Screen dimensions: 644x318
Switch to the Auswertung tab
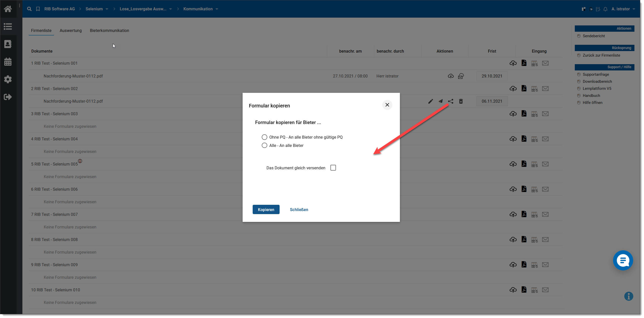(x=71, y=30)
